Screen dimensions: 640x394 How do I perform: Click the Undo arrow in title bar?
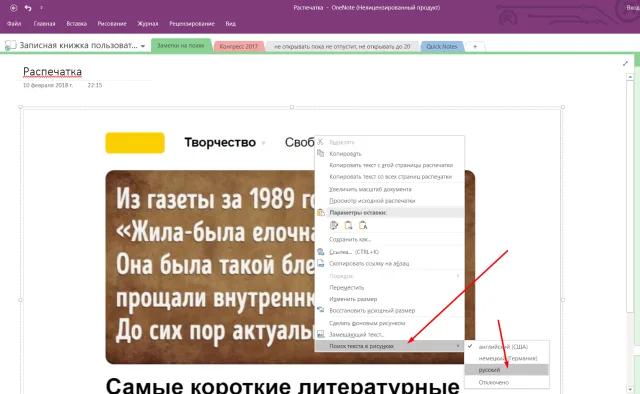pyautogui.click(x=28, y=8)
